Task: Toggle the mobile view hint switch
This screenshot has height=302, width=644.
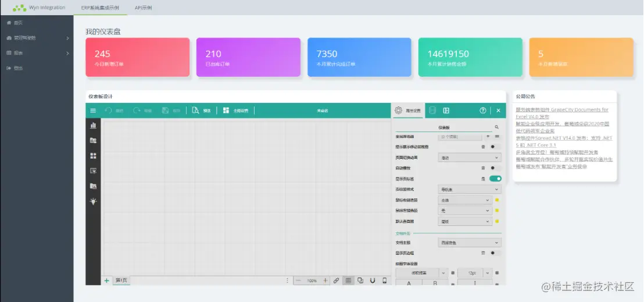Action: click(495, 147)
